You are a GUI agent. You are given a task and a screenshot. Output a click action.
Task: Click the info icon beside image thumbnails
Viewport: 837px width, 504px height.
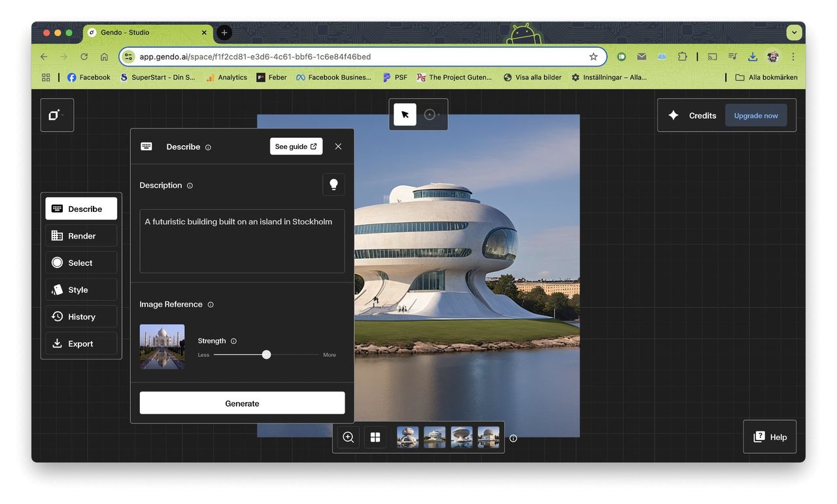click(513, 439)
